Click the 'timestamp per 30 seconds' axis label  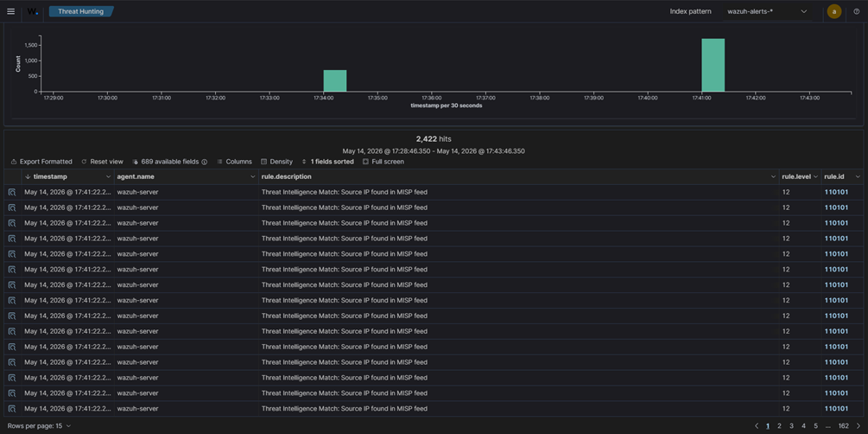pyautogui.click(x=447, y=105)
